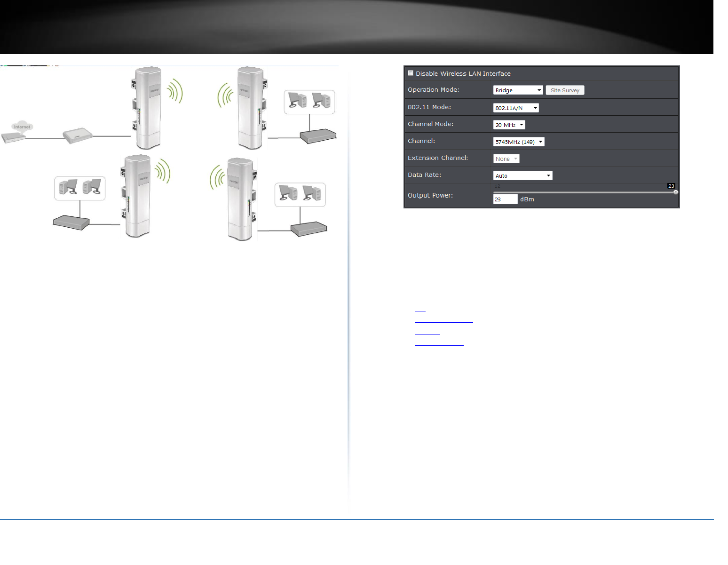
Task: Click the access point wired to the Internet router
Action: (x=146, y=108)
